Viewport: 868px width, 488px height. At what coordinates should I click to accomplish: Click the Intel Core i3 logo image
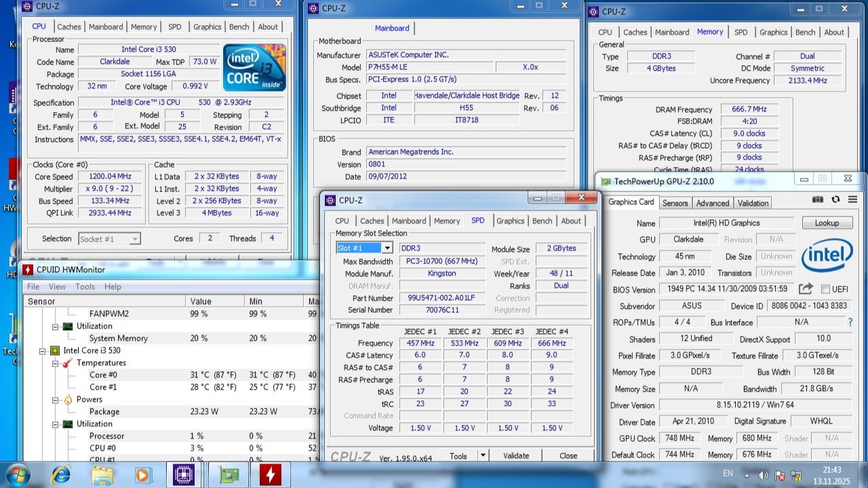[254, 67]
